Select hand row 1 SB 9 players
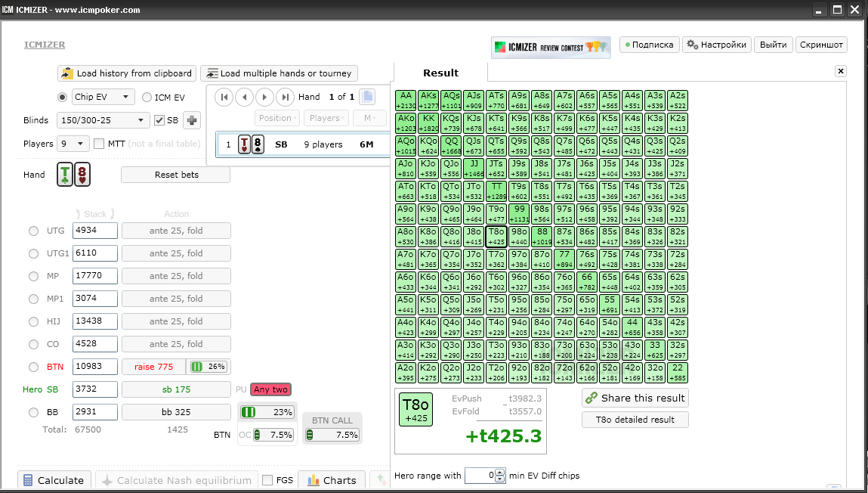The image size is (868, 493). [302, 144]
